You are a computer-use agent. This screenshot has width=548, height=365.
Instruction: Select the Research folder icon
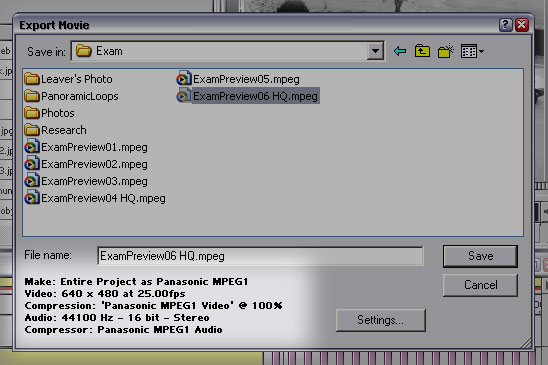[x=32, y=130]
